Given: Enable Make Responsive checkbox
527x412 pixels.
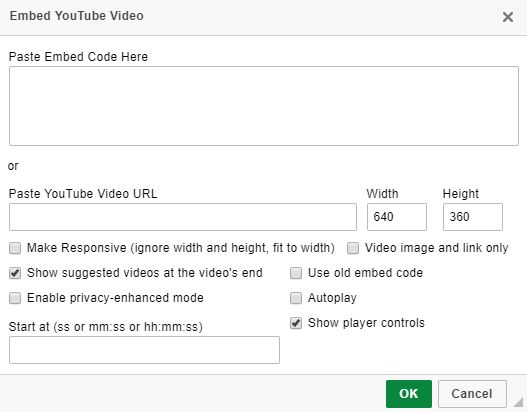Looking at the screenshot, I should tap(15, 248).
